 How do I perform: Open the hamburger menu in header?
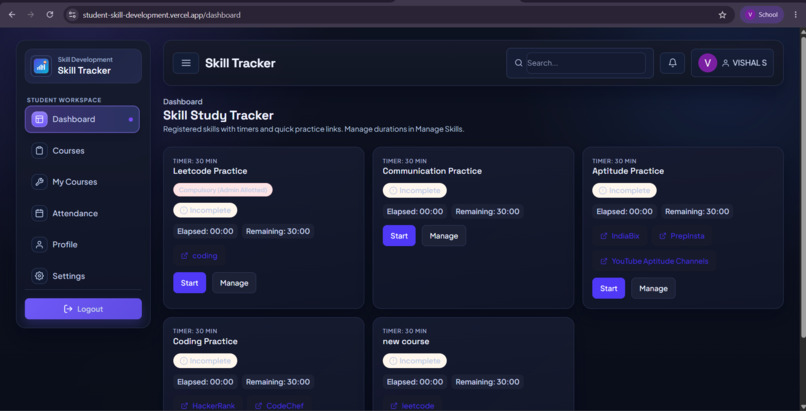click(x=186, y=63)
